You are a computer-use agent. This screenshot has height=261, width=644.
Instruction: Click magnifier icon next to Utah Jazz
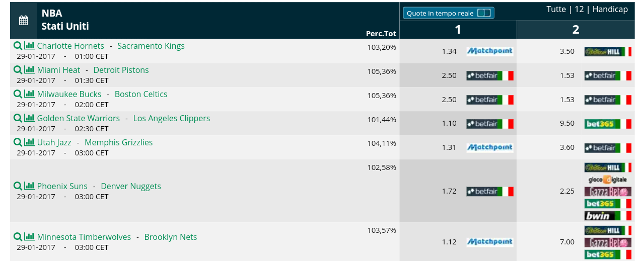18,142
